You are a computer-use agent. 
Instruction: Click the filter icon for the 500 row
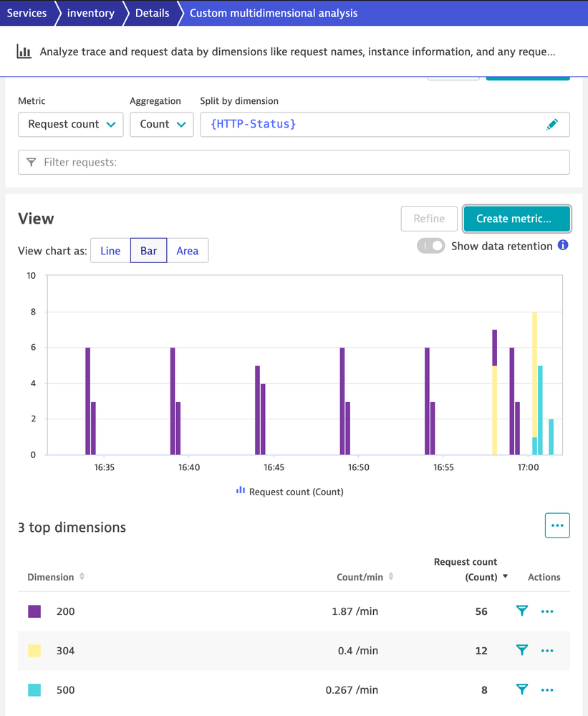click(522, 690)
